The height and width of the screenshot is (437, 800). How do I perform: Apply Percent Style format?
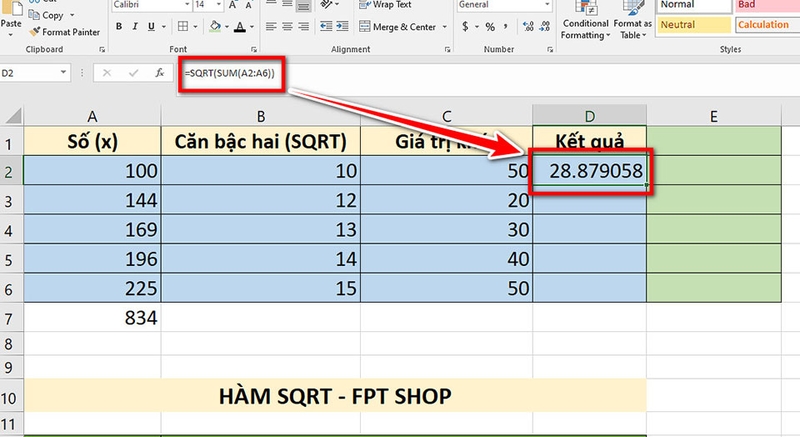(490, 27)
